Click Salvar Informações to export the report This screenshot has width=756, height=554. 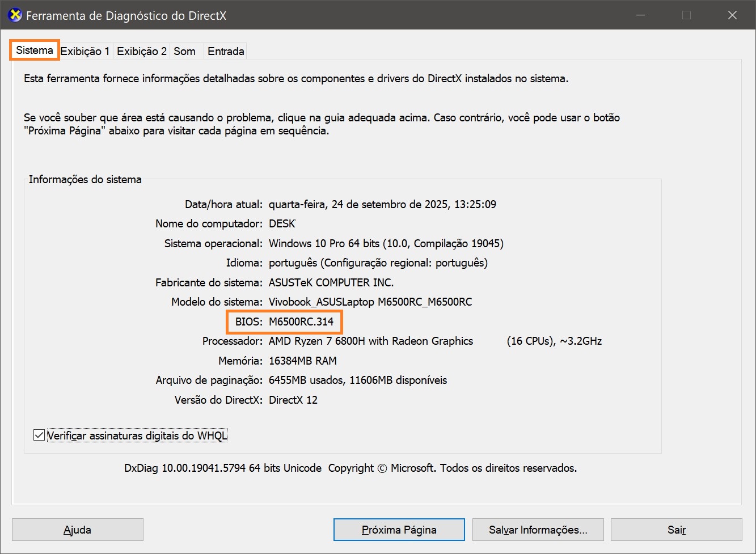(538, 530)
